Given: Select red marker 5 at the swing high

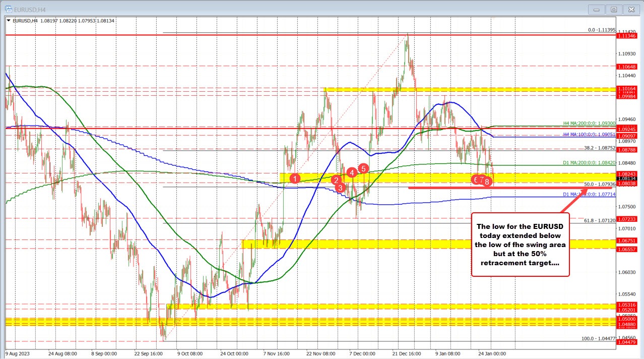Looking at the screenshot, I should pos(364,168).
